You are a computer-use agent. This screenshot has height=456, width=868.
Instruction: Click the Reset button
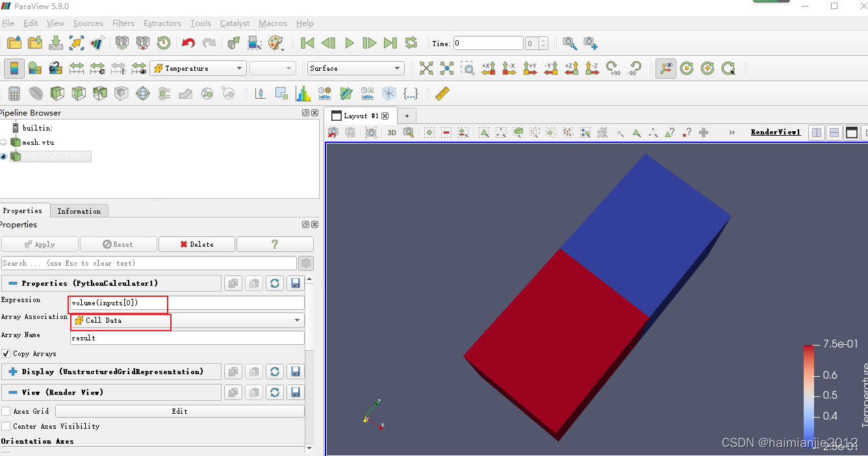tap(118, 244)
